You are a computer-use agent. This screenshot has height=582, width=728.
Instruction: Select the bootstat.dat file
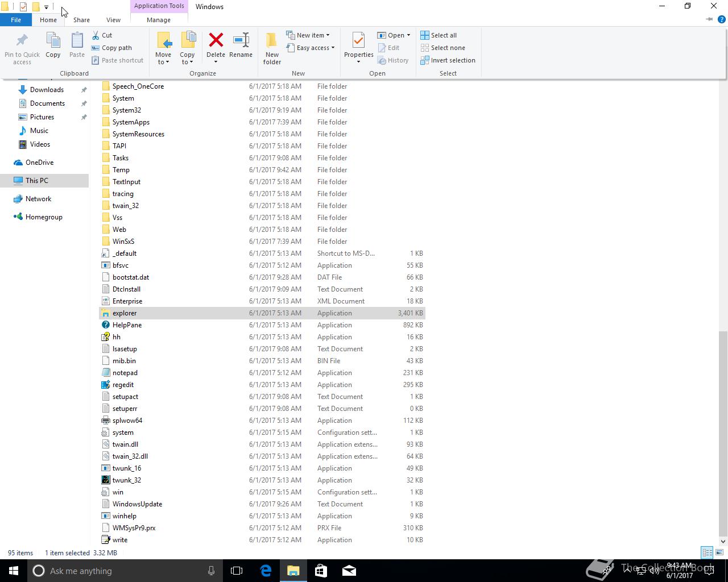262,277
